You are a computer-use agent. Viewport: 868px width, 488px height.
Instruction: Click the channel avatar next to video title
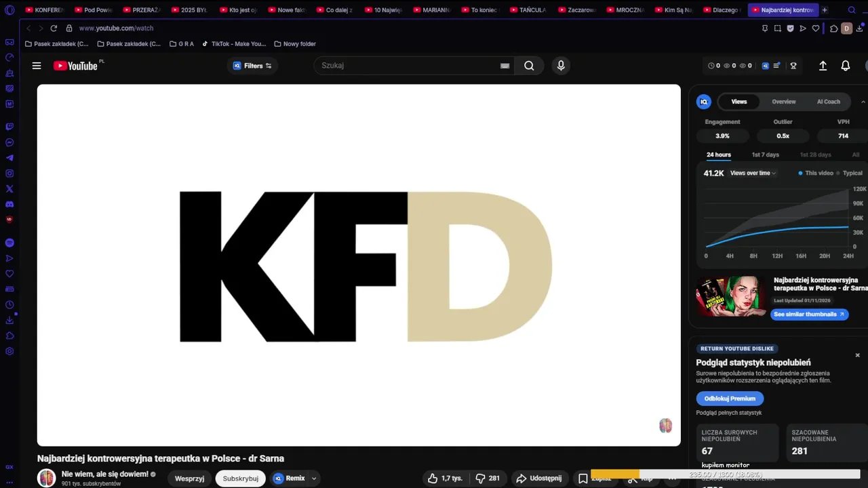click(46, 478)
